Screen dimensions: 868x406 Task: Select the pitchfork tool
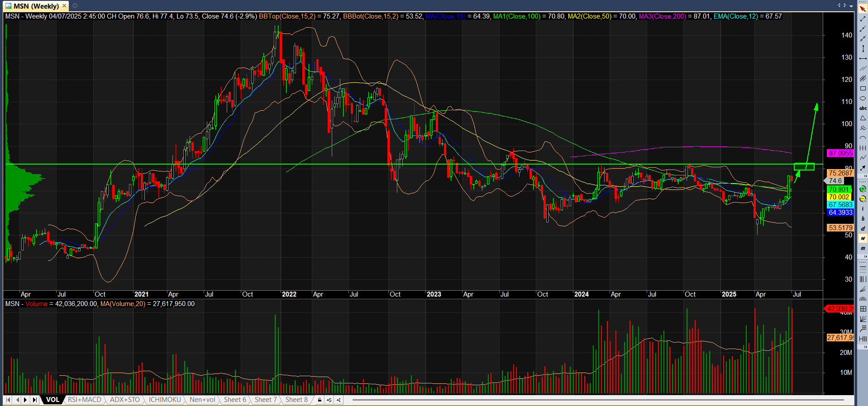coord(863,128)
